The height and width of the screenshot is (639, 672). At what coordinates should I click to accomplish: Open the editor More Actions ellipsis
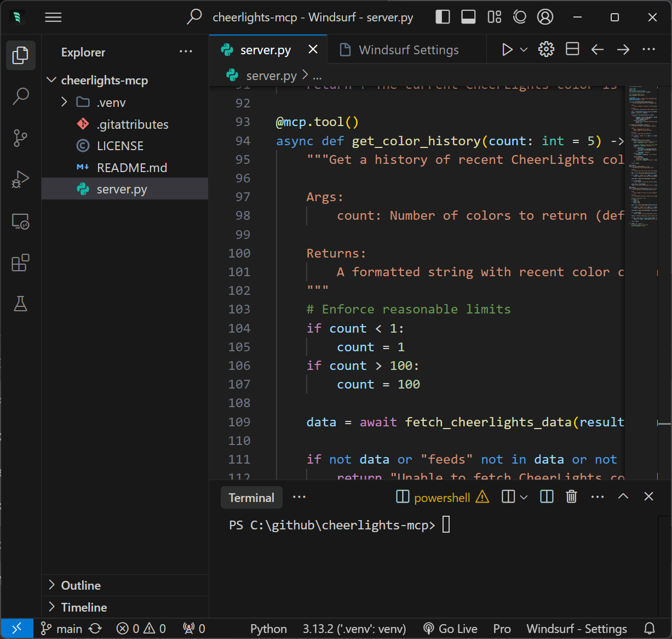(649, 49)
